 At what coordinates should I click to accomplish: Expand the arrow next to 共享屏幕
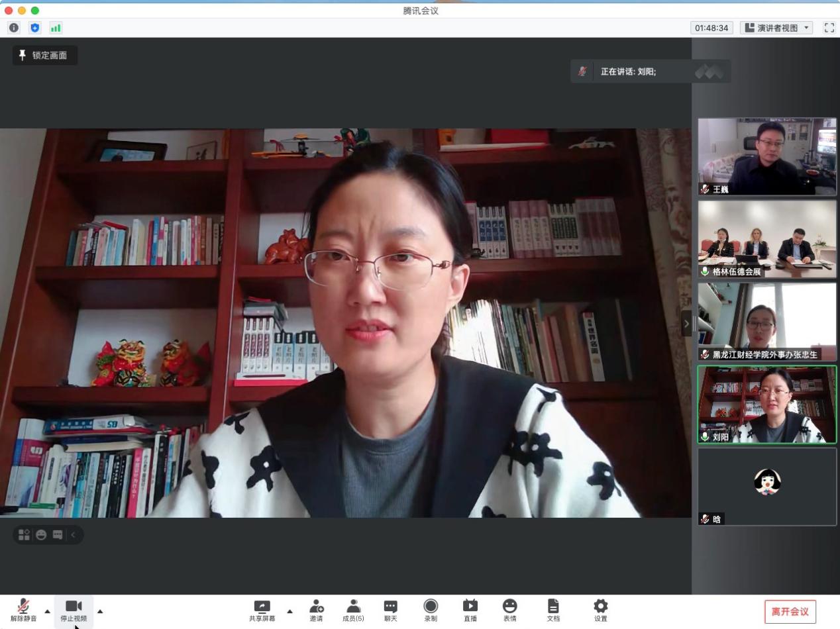[289, 610]
